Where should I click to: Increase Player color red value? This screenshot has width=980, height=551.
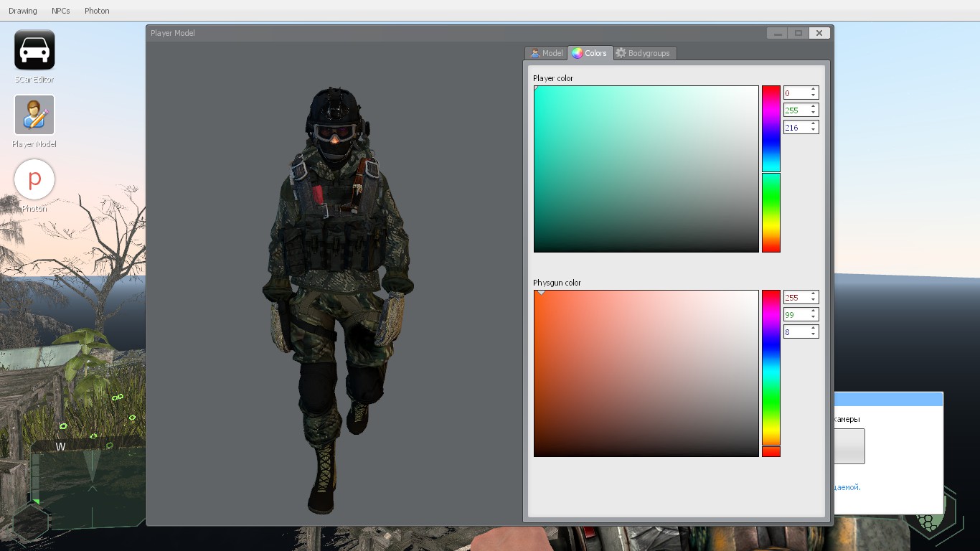point(814,90)
